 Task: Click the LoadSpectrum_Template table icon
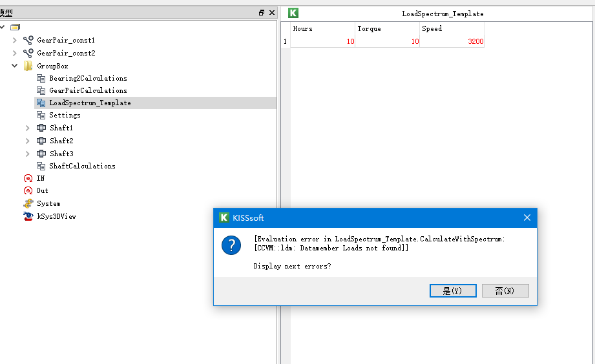[41, 103]
